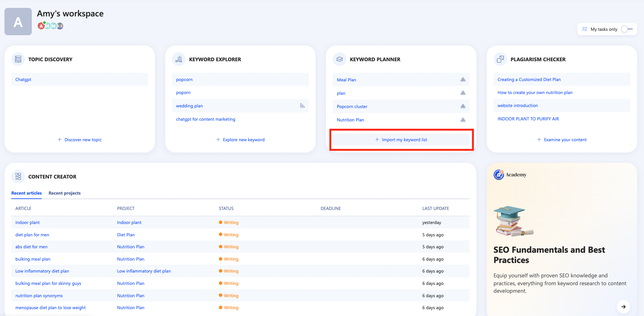
Task: Click cluster icon next to Meal Plan
Action: coord(463,80)
